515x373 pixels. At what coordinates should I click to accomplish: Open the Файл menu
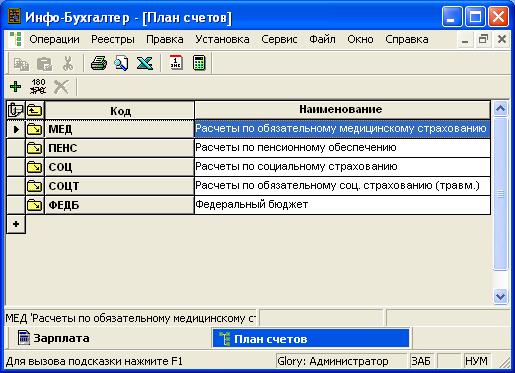[322, 39]
